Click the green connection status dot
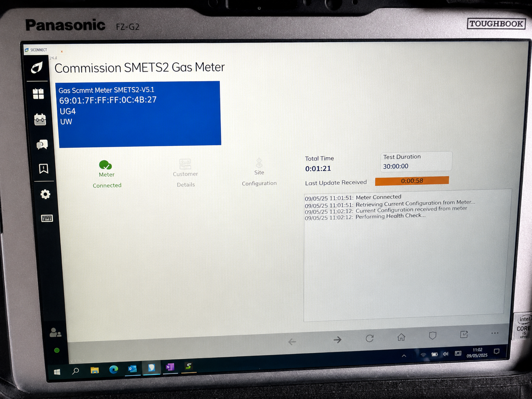This screenshot has width=532, height=399. (x=57, y=350)
